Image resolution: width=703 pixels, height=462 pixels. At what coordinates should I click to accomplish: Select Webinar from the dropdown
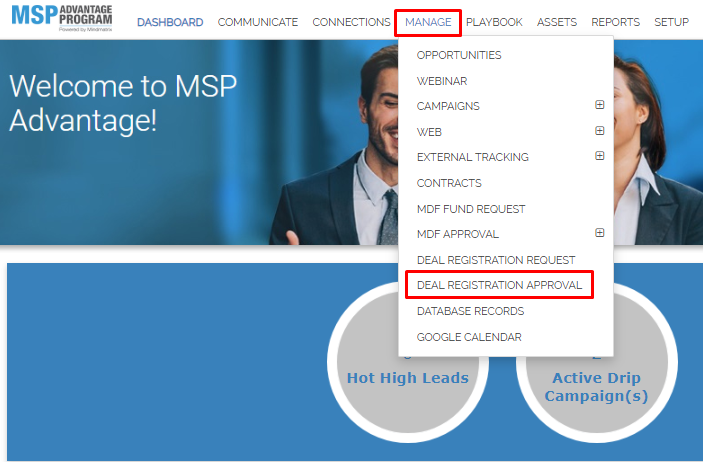point(442,81)
